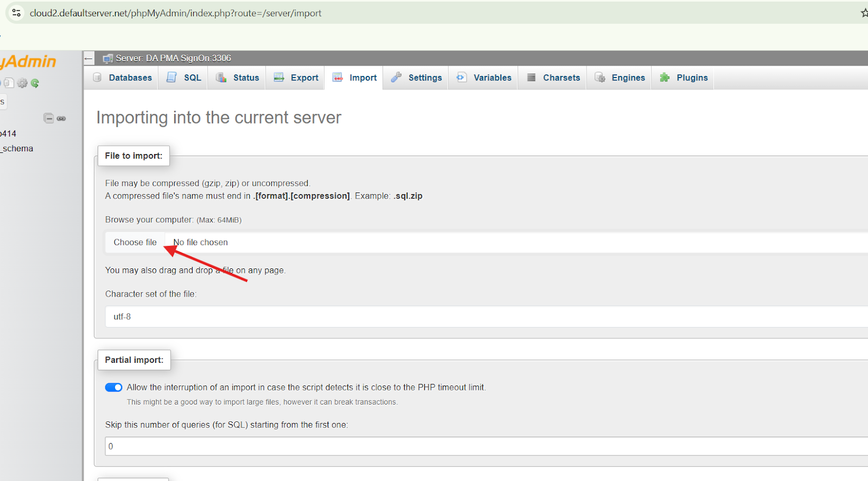
Task: Select database ending in 414 in sidebar
Action: (8, 133)
